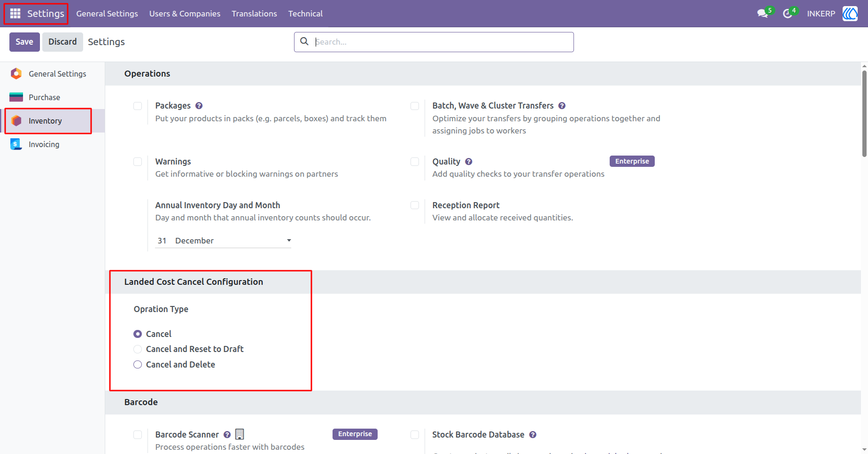Enable the Packages checkbox
Screen dimensions: 868x454
point(138,106)
